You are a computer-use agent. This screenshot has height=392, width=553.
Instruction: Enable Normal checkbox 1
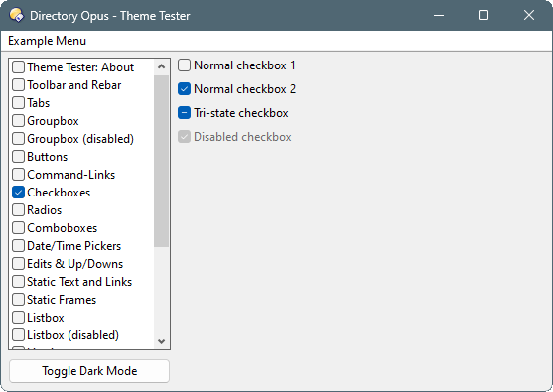point(184,65)
